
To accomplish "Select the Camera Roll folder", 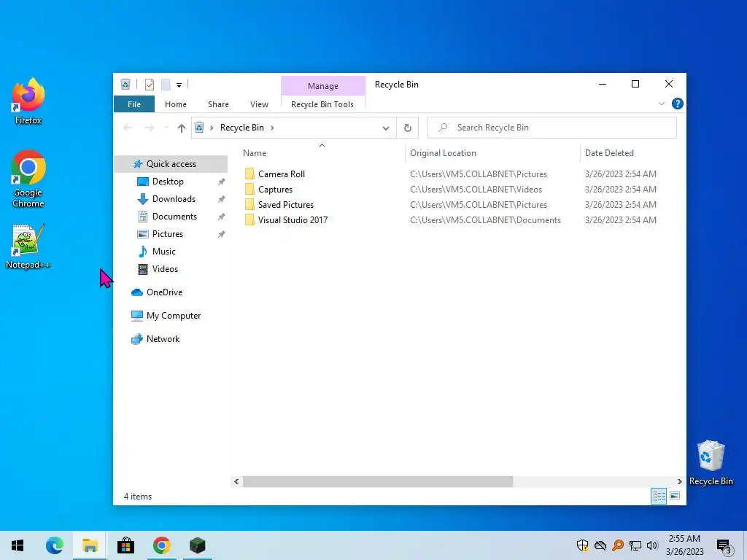I will 281,174.
